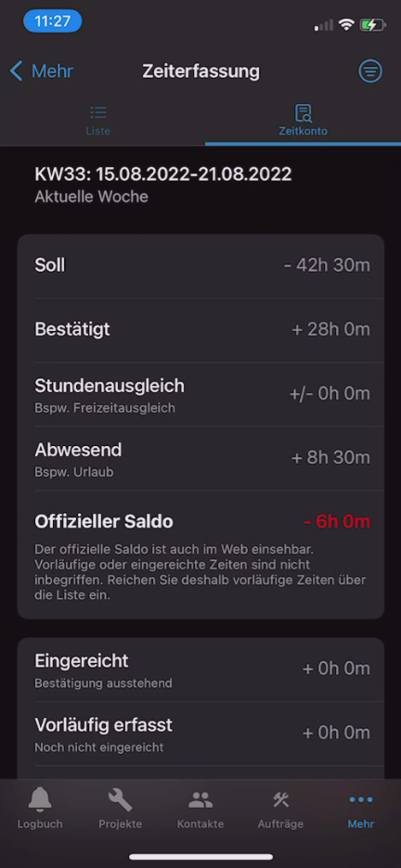Screen dimensions: 401x868
Task: Tap the red Offizieller Saldo value
Action: (x=337, y=521)
